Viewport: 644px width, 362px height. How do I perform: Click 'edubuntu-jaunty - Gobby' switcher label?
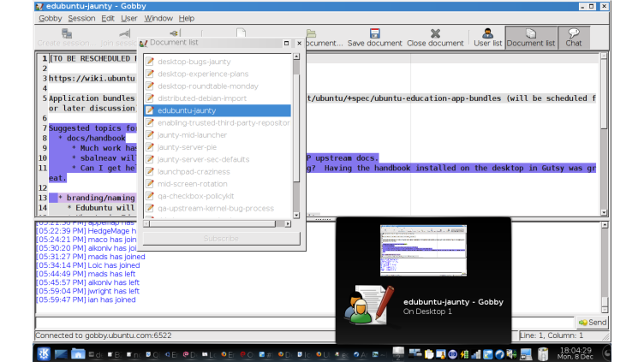pos(453,302)
